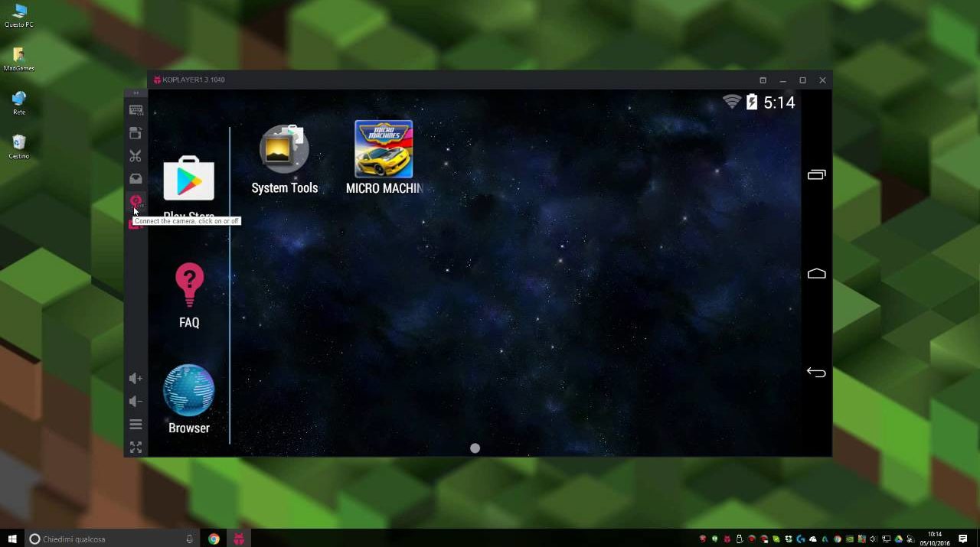Open Google Chrome from the taskbar
Viewport: 980px width, 547px height.
[214, 539]
